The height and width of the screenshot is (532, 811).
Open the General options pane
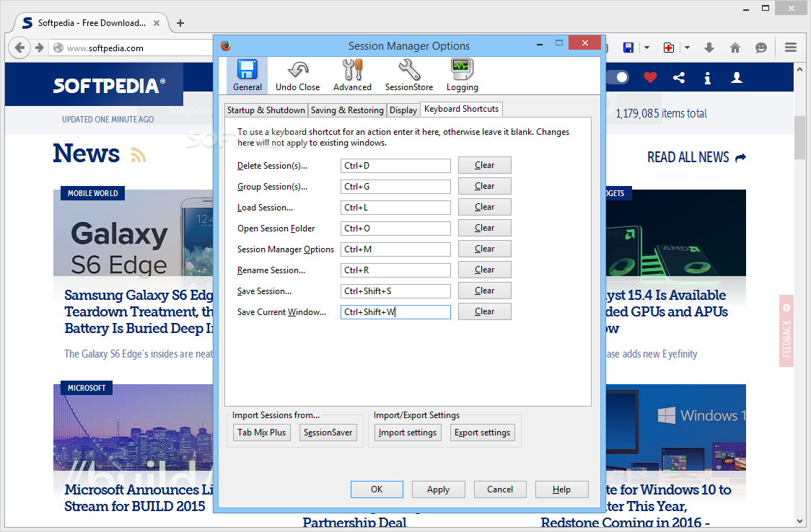[247, 76]
